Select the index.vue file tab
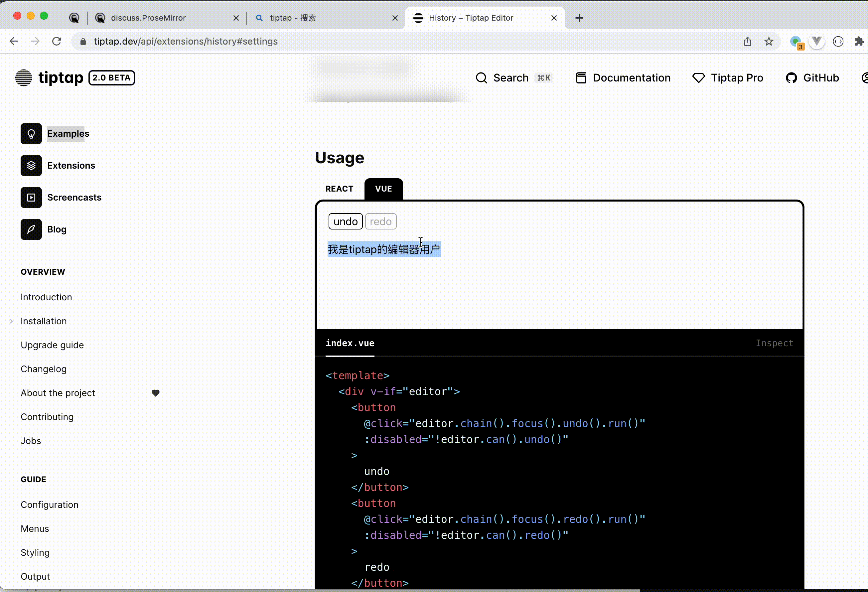 pyautogui.click(x=350, y=343)
